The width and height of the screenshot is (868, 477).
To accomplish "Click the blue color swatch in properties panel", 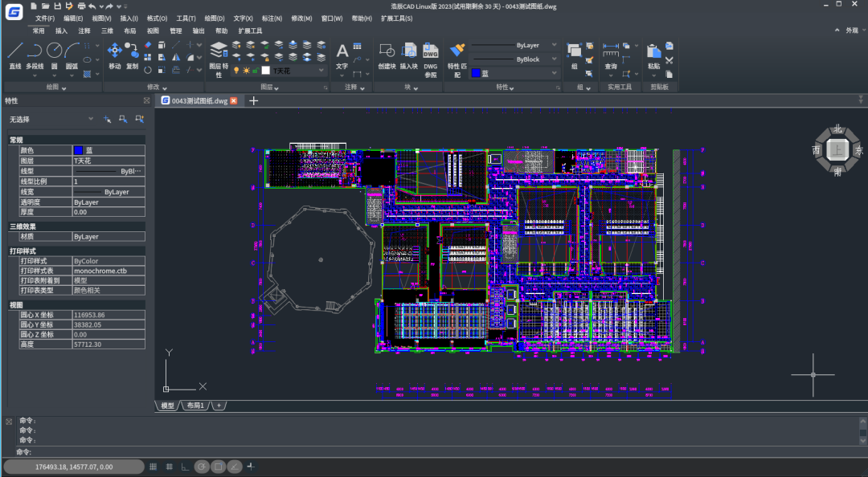I will point(78,150).
